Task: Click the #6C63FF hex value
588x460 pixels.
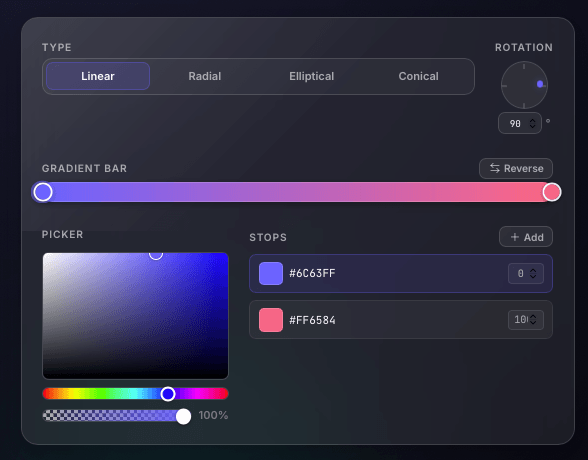Action: pyautogui.click(x=312, y=273)
